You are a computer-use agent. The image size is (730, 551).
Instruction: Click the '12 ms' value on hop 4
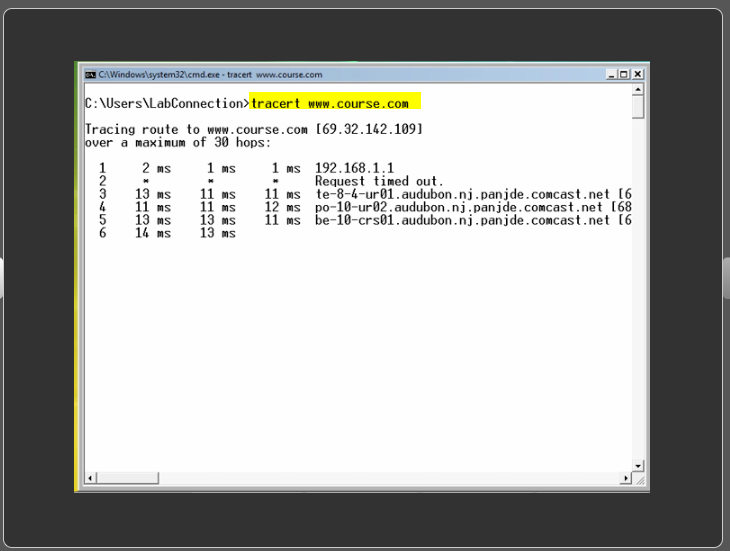(283, 207)
